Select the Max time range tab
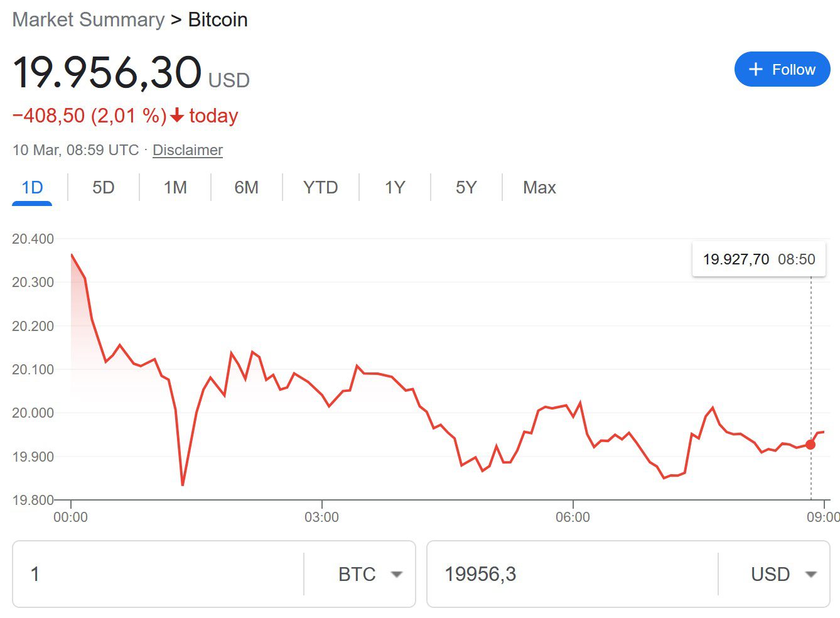This screenshot has width=840, height=618. 539,188
